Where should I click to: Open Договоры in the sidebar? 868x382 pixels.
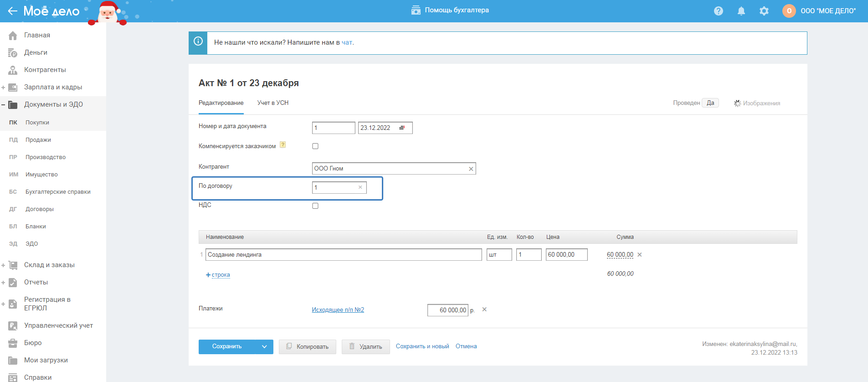pyautogui.click(x=40, y=209)
